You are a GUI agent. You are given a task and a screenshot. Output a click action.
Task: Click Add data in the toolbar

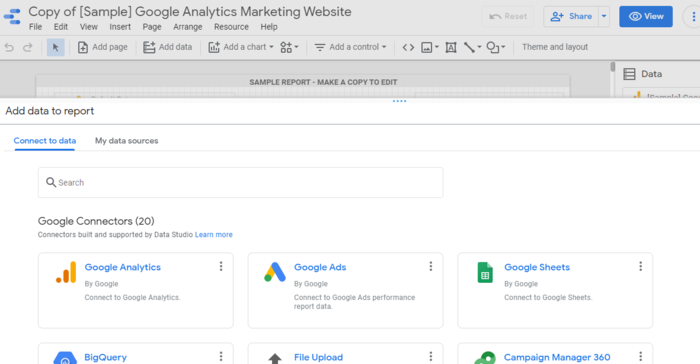tap(167, 47)
